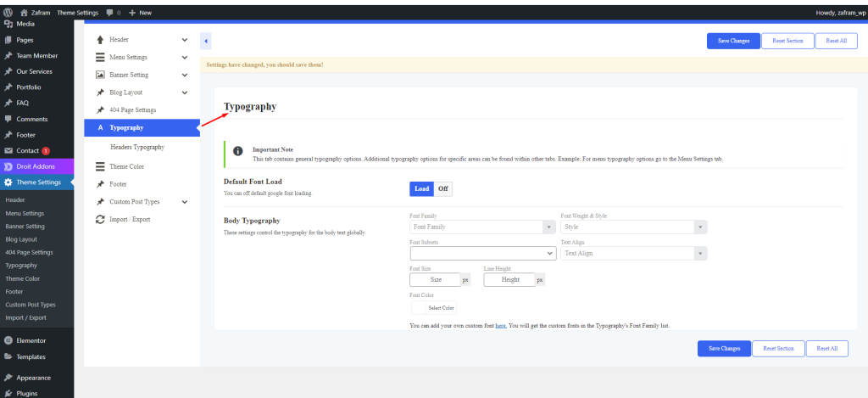The height and width of the screenshot is (398, 868).
Task: Click the Banner Setting image icon
Action: [x=100, y=75]
